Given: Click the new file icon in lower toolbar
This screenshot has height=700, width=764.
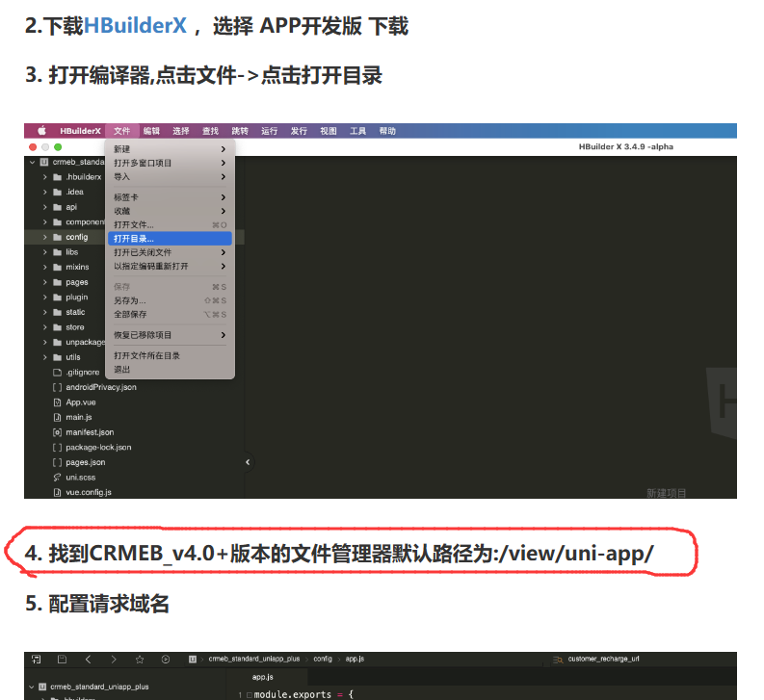Looking at the screenshot, I should coord(36,660).
